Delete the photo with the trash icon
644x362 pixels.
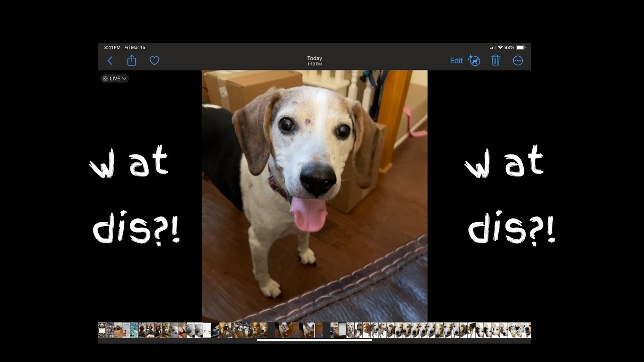(496, 60)
